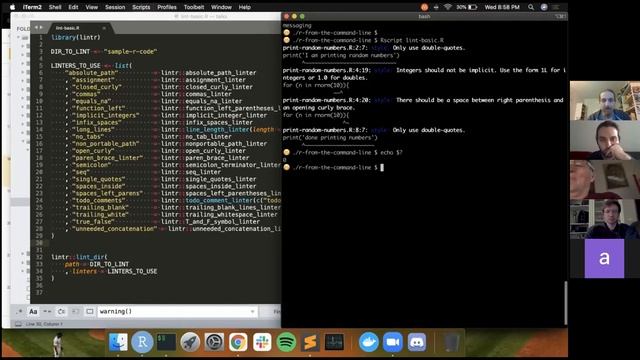Screen dimensions: 640x360
Task: Open Discord from the dock
Action: (417, 342)
